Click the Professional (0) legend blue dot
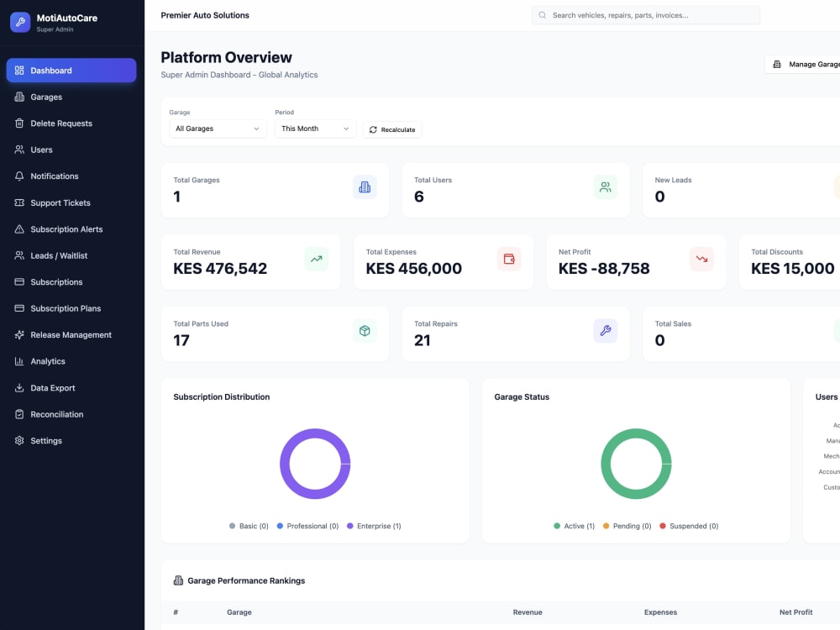840x630 pixels. click(x=280, y=526)
